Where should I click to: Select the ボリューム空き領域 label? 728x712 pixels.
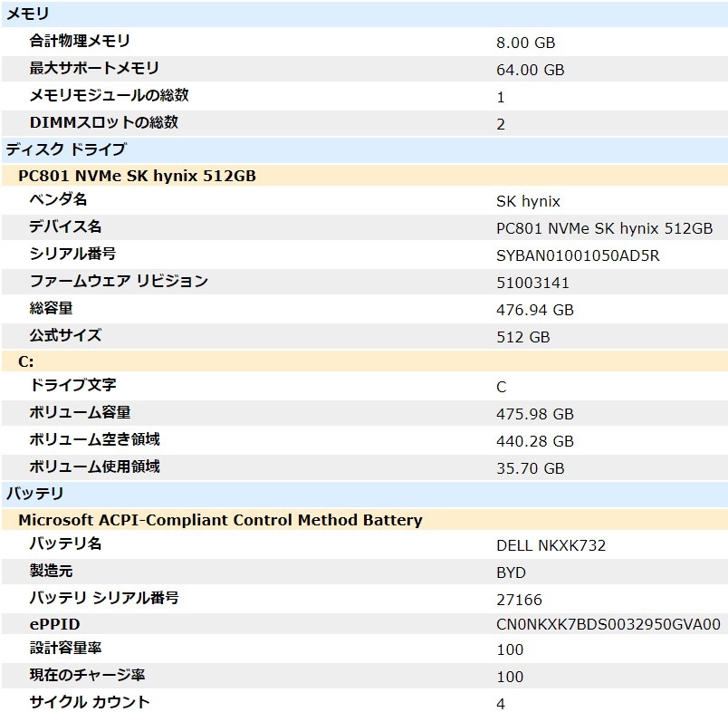[95, 439]
